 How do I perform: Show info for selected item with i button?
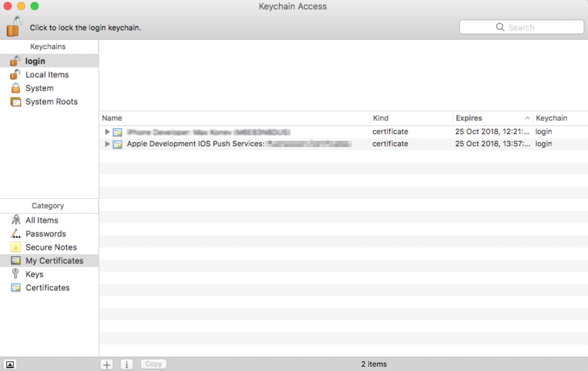coord(126,364)
